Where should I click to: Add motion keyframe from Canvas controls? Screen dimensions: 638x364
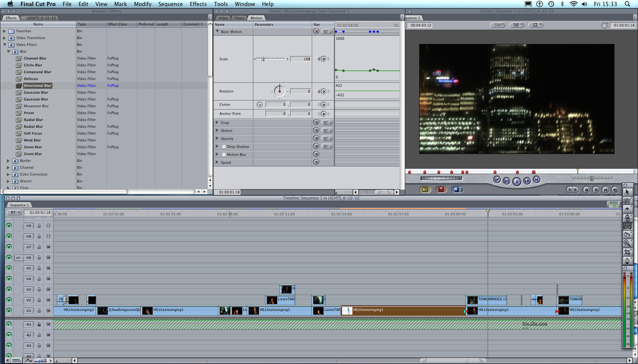click(x=596, y=190)
